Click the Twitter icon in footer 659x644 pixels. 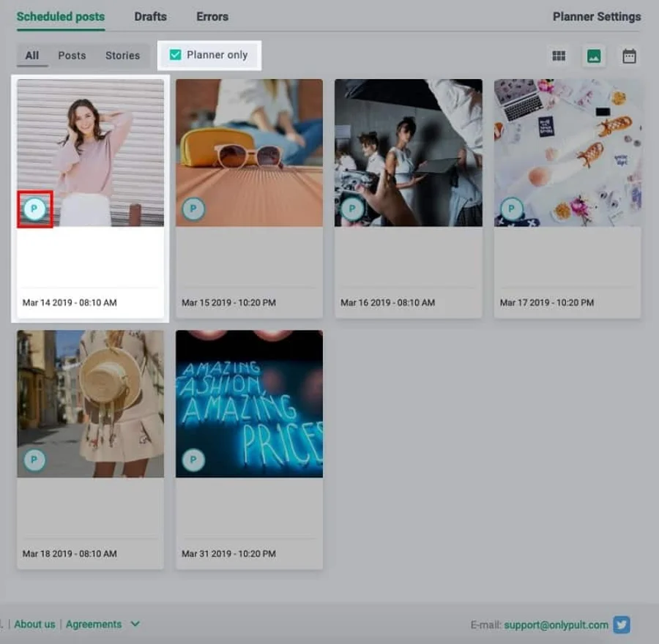click(x=622, y=625)
